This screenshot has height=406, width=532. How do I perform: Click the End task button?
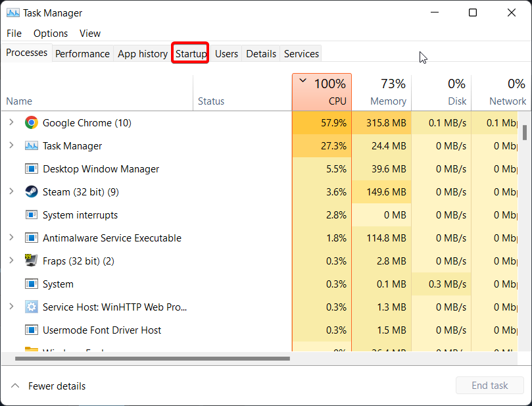pos(489,386)
